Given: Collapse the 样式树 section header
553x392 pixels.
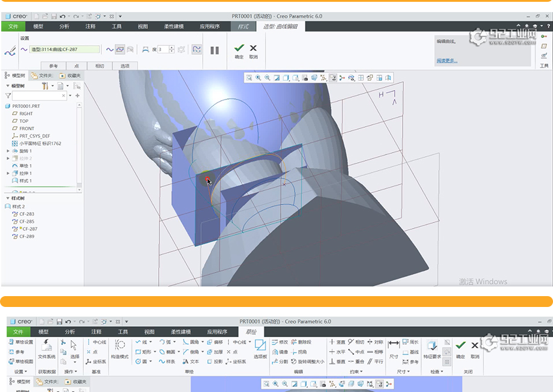Looking at the screenshot, I should click(x=8, y=198).
